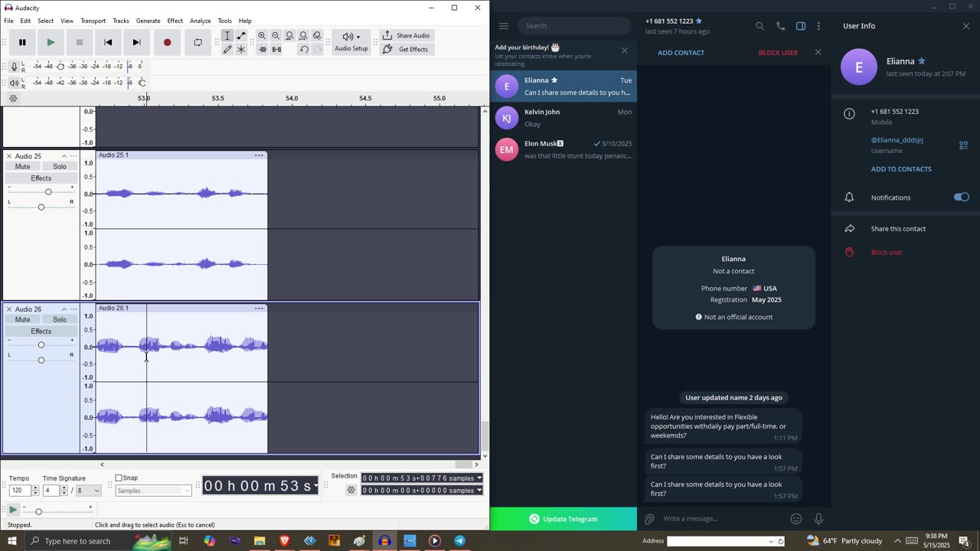Click the record meter microphone icon
Image resolution: width=980 pixels, height=551 pixels.
(14, 67)
